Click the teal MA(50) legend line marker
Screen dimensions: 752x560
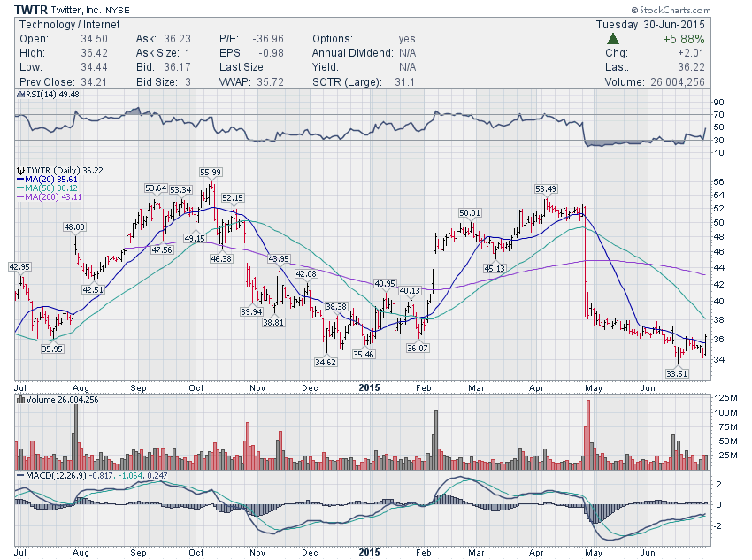coord(20,188)
